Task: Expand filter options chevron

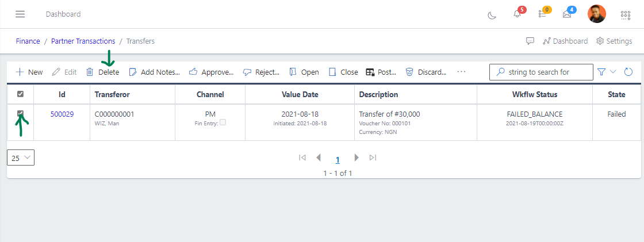Action: pyautogui.click(x=613, y=71)
